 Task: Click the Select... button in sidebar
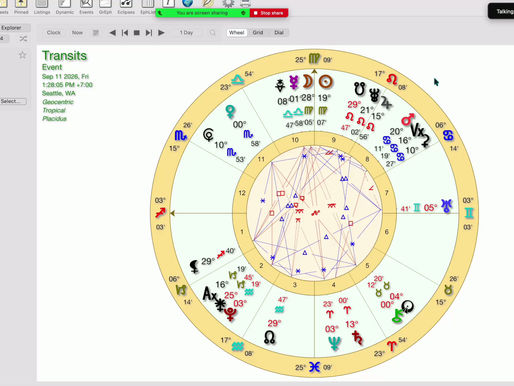13,101
